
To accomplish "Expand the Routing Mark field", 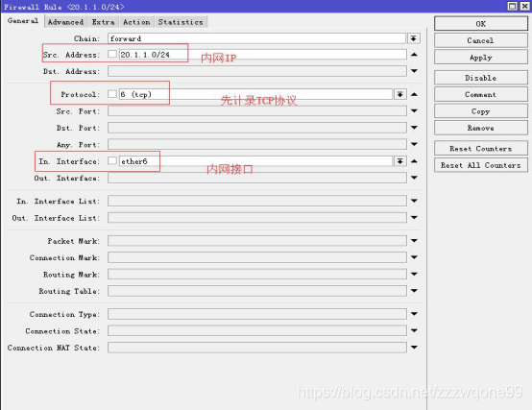I will coord(414,274).
